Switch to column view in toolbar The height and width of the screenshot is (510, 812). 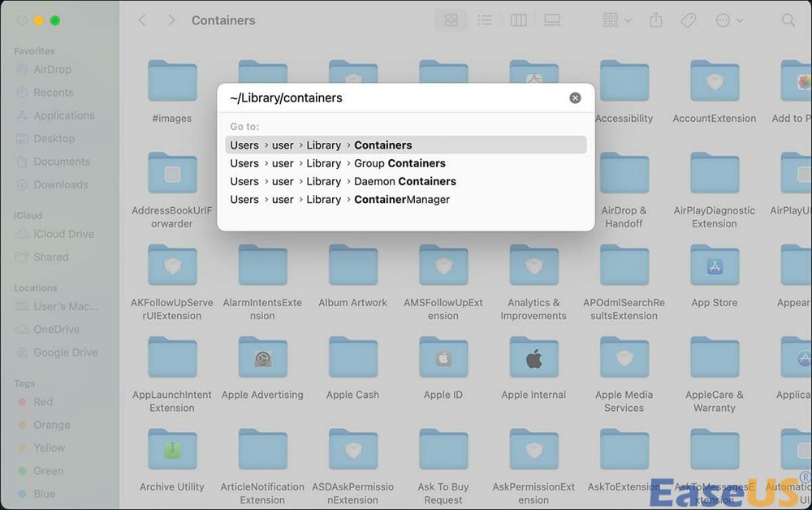pos(518,20)
